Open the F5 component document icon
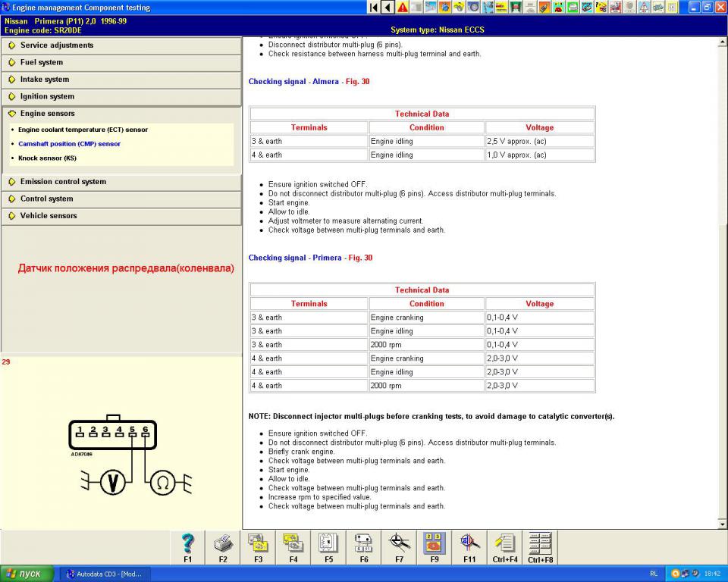 (328, 548)
